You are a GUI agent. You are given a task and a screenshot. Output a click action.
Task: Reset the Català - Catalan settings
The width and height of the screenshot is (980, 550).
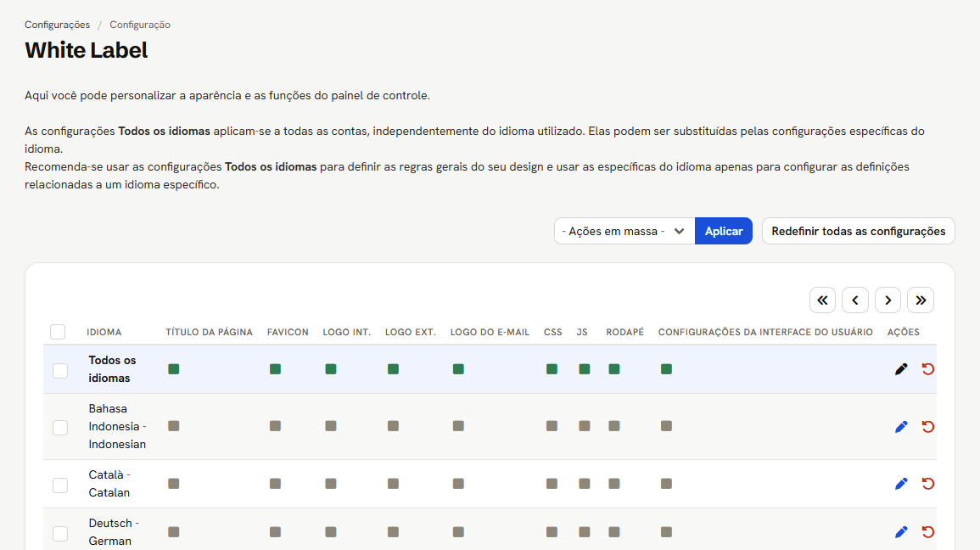928,484
